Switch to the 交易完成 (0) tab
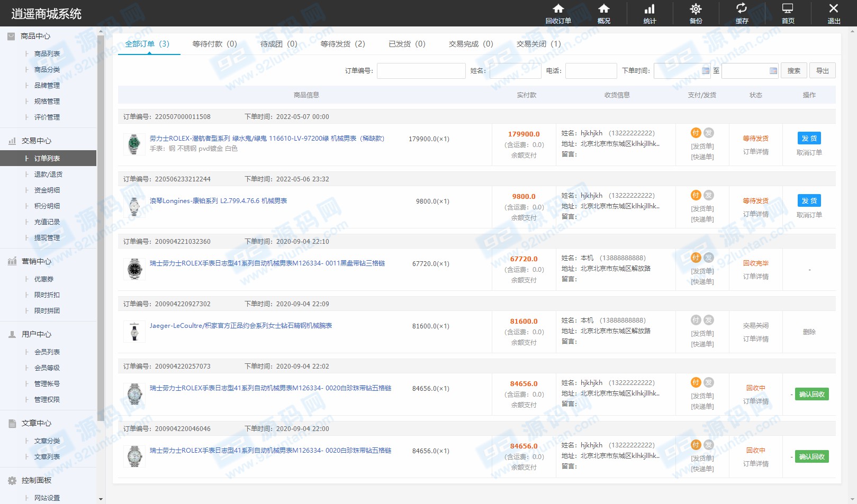 [471, 44]
